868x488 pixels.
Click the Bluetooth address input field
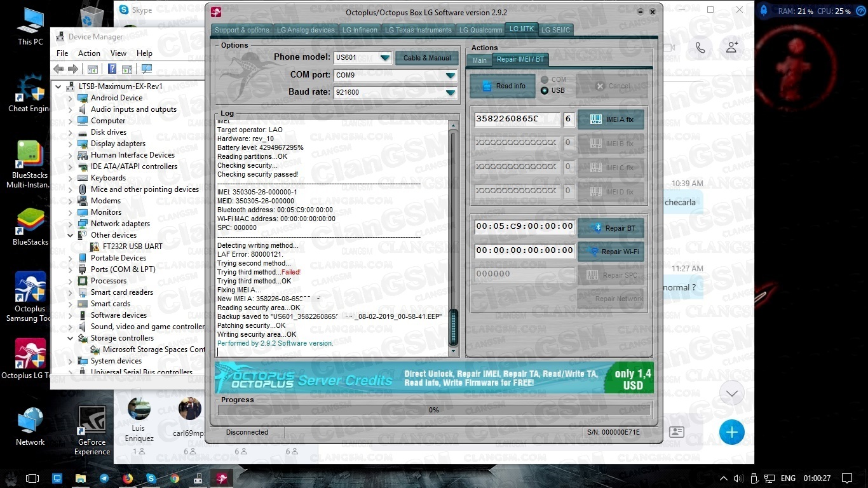524,226
